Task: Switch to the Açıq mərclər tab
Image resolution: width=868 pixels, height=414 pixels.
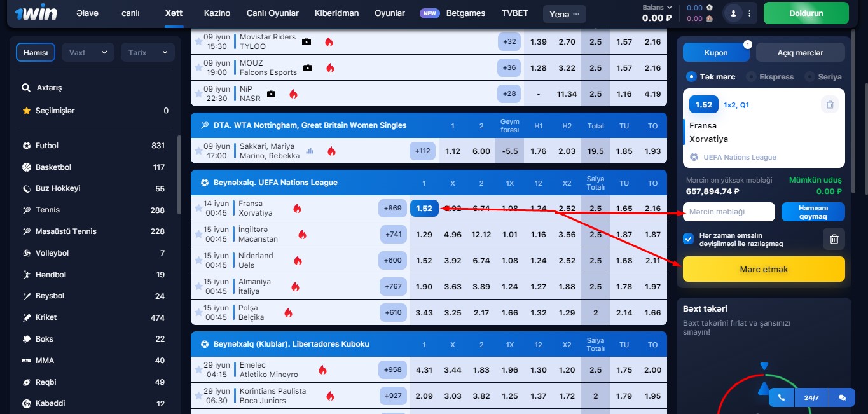Action: tap(800, 53)
